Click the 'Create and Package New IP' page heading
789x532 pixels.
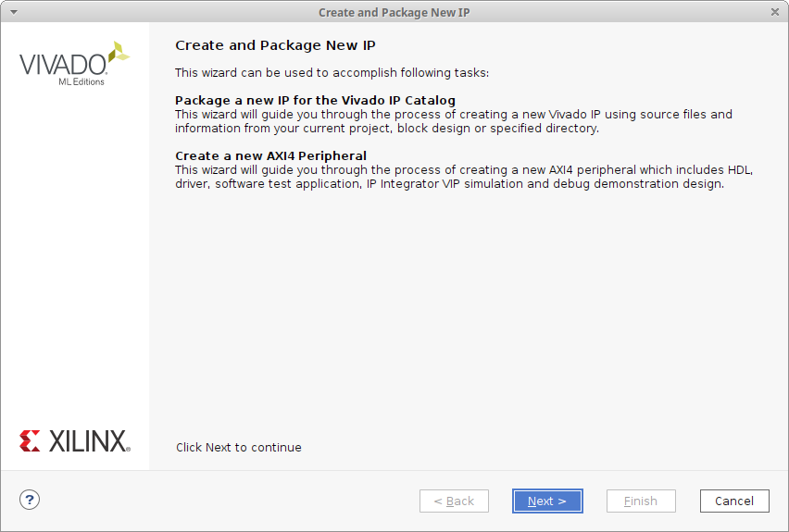click(x=275, y=45)
